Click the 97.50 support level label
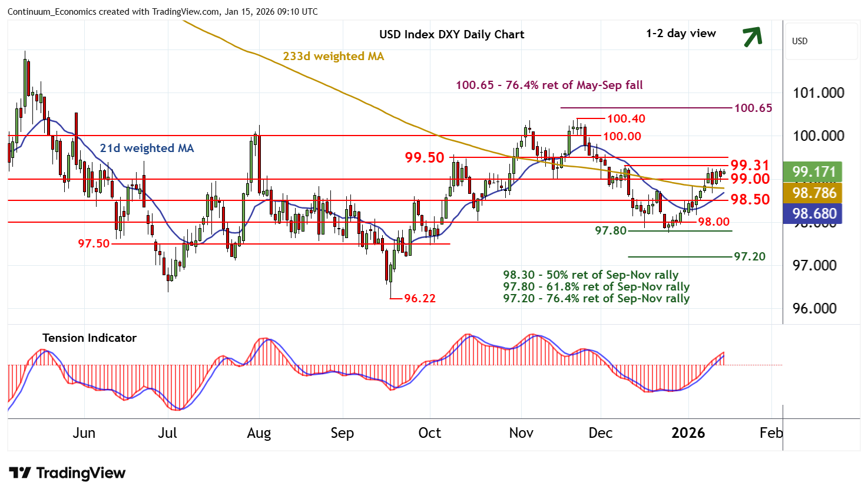Viewport: 868px width, 495px height. (94, 243)
